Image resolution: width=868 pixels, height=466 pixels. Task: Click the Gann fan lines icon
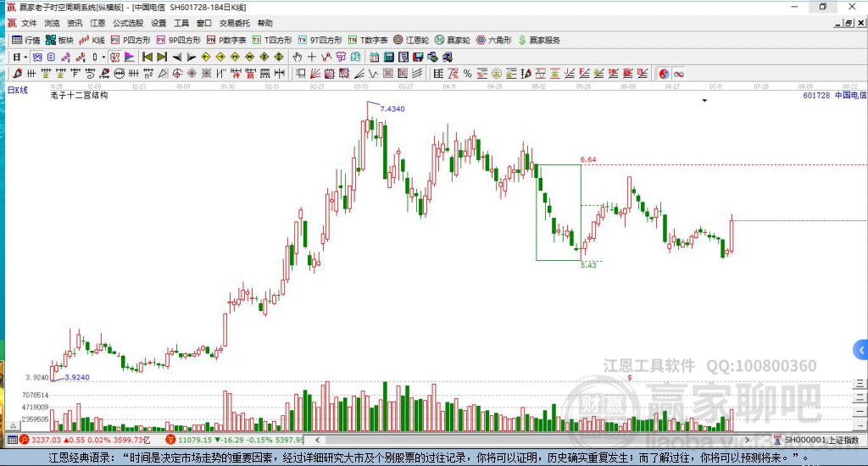click(x=315, y=74)
